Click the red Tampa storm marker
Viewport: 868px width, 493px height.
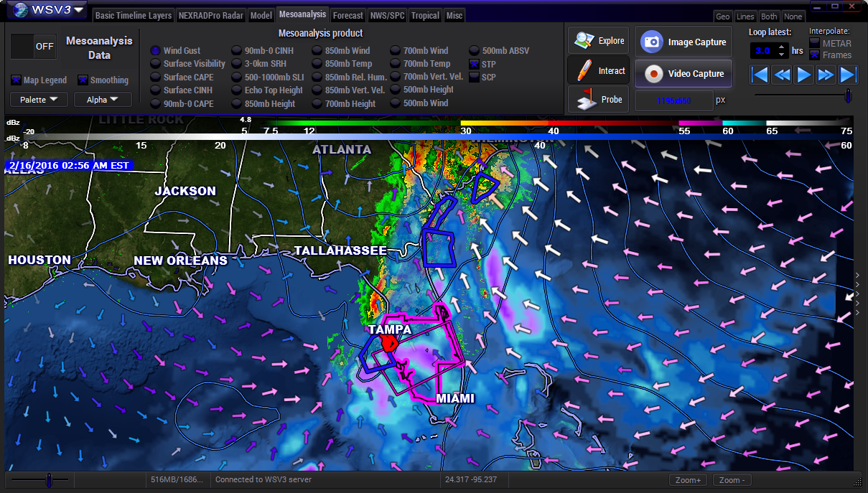pyautogui.click(x=388, y=344)
